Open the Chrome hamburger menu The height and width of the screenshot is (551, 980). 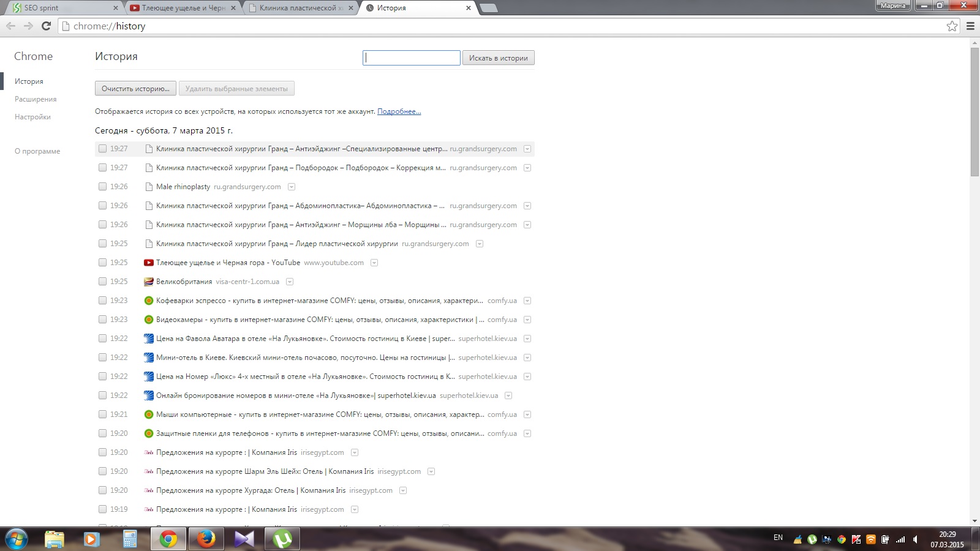point(970,26)
